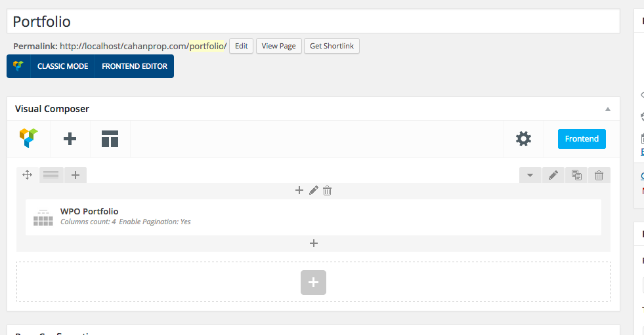The height and width of the screenshot is (335, 644).
Task: Click the WPO Portfolio element title
Action: point(89,211)
